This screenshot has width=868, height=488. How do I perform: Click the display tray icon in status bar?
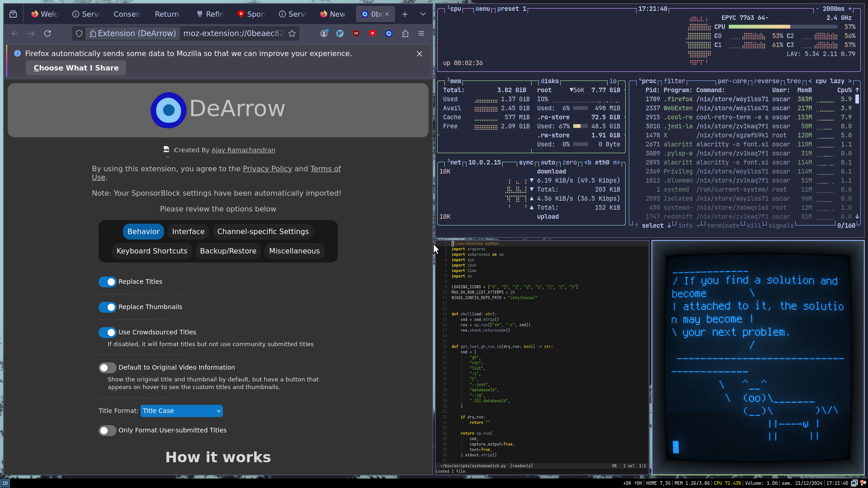854,483
